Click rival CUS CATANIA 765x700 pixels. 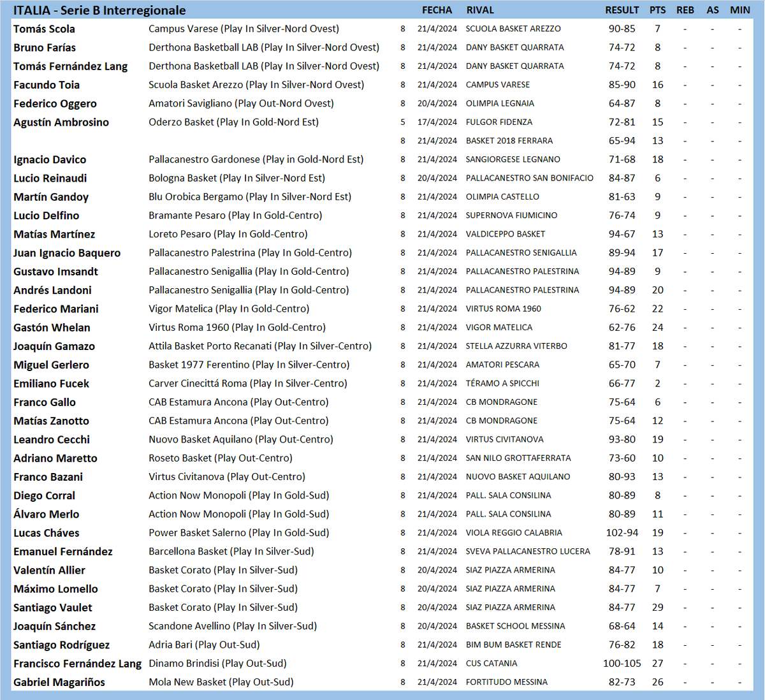click(492, 664)
